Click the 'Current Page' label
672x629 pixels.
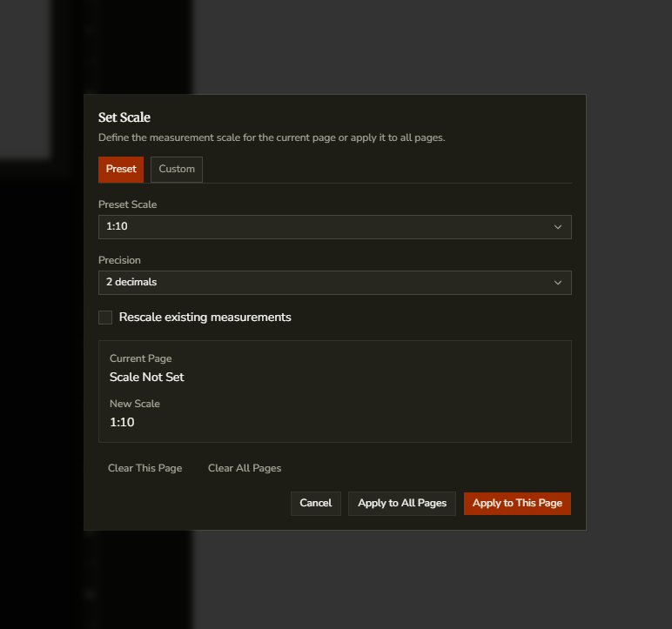[x=140, y=358]
